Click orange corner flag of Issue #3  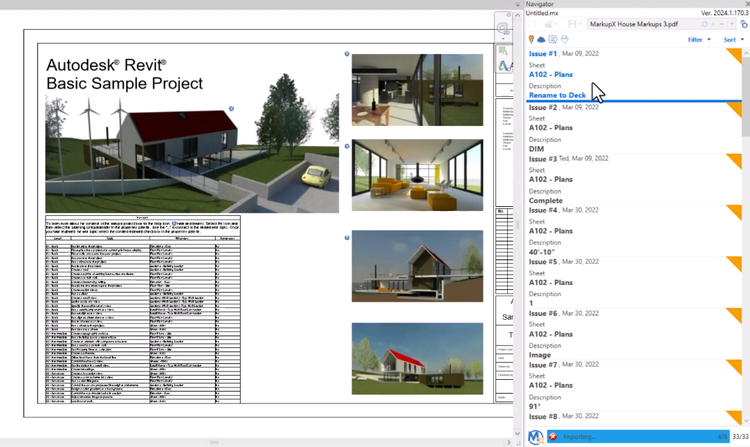click(735, 161)
